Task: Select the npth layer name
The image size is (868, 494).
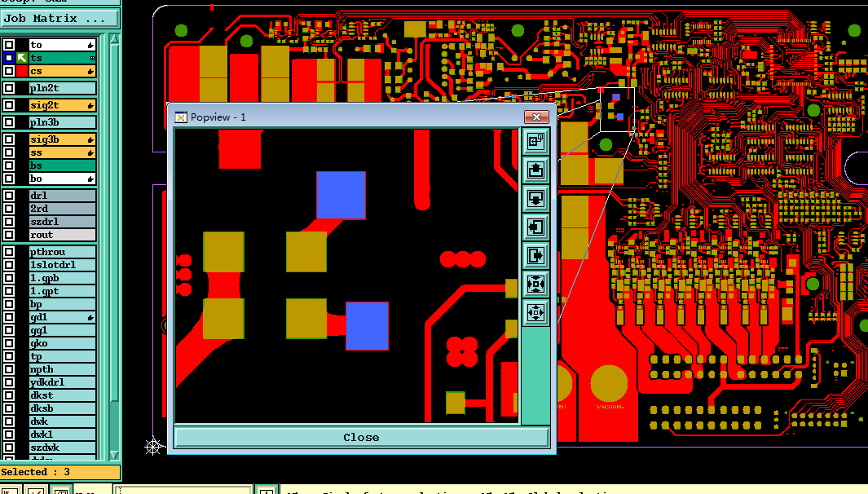Action: [x=63, y=369]
